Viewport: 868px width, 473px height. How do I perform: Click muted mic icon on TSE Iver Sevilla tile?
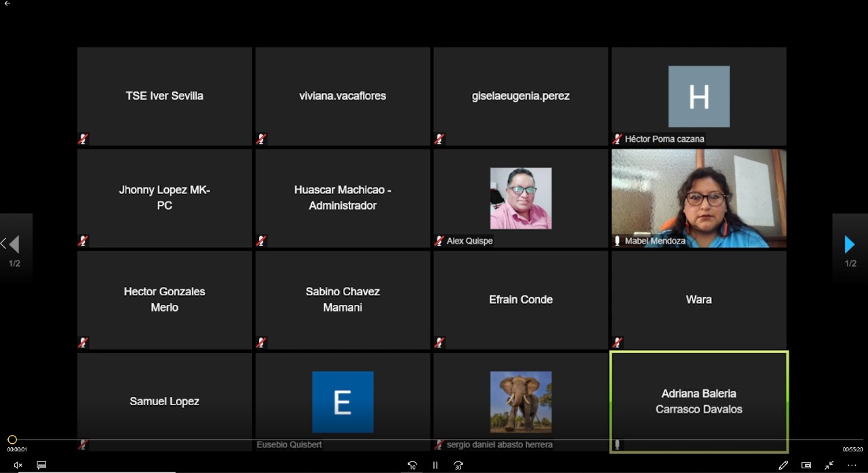click(83, 139)
